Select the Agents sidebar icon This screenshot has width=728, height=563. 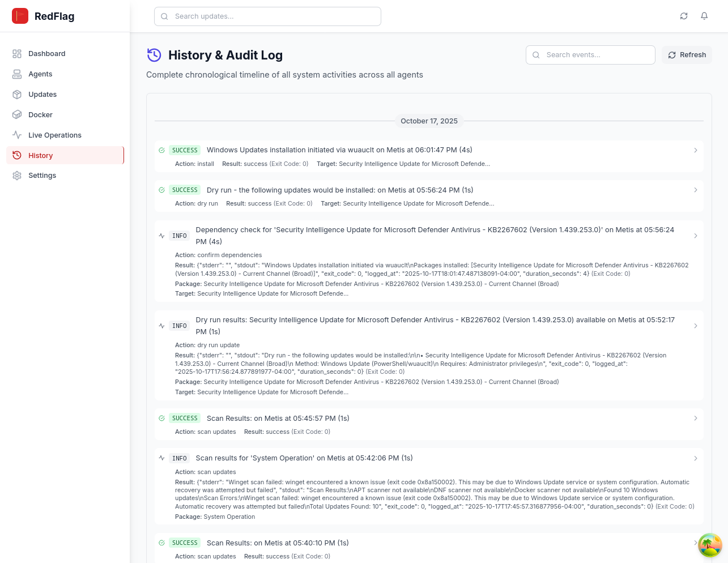16,74
